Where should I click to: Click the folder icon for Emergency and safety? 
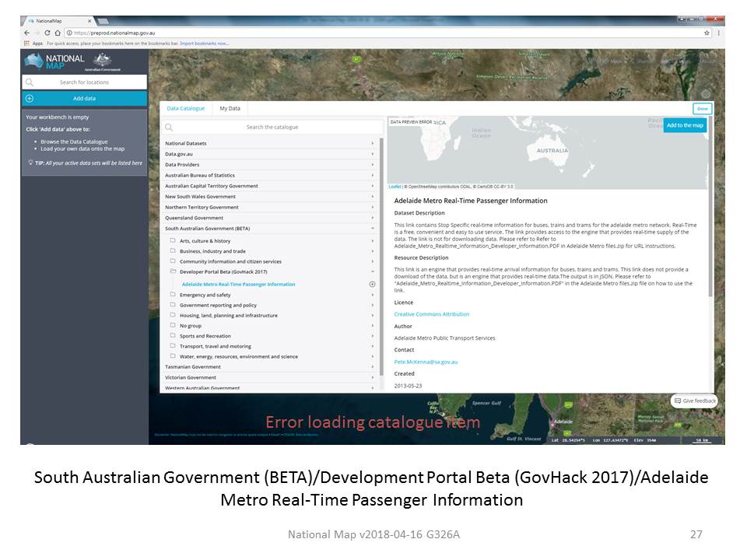(x=173, y=295)
